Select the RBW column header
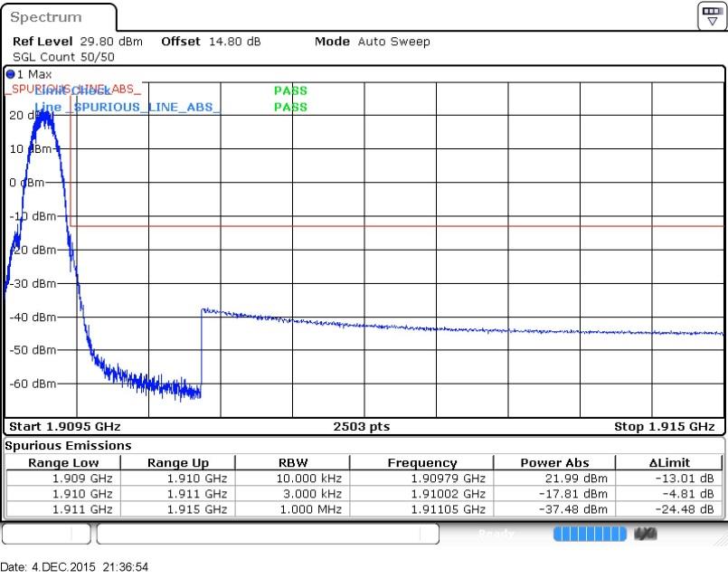Viewport: 728px width, 588px height. [x=293, y=462]
